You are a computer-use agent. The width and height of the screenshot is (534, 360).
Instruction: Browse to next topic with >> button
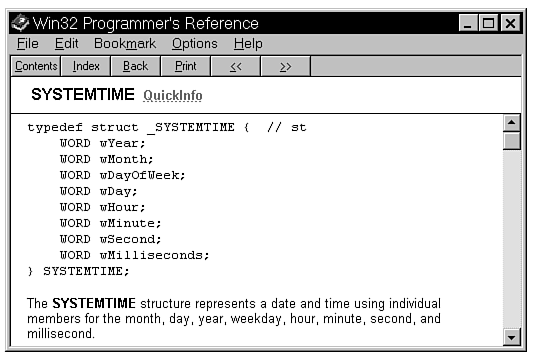285,66
